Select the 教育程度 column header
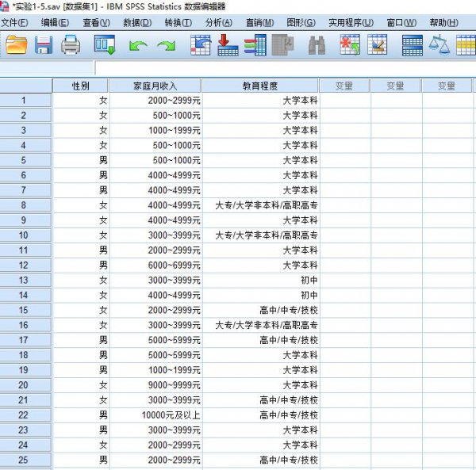 [x=260, y=86]
